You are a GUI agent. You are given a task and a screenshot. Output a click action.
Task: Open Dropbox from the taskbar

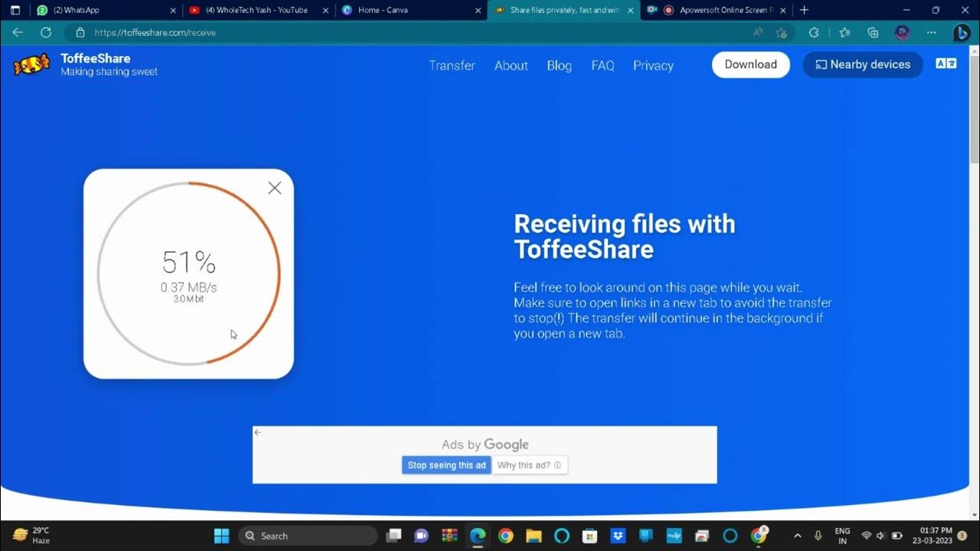pos(618,536)
